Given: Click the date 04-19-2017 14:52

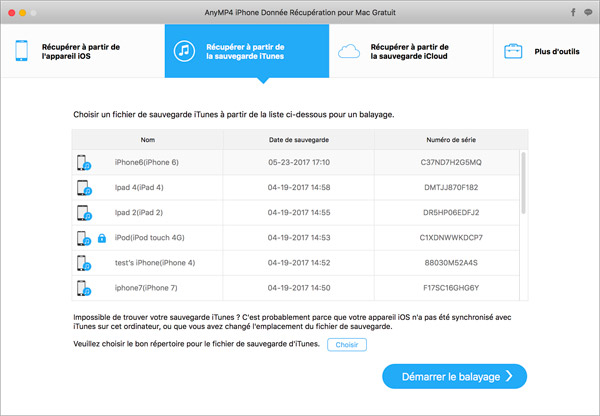Looking at the screenshot, I should pos(299,263).
